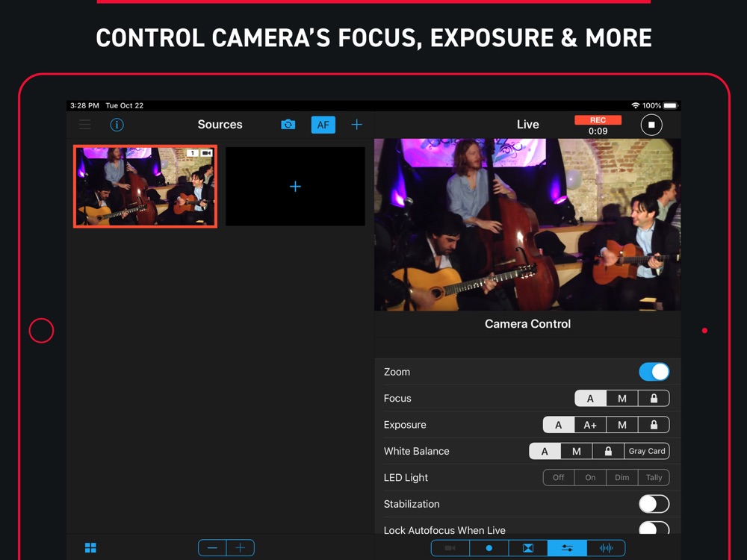Open the hamburger menu in Sources header

(x=85, y=125)
